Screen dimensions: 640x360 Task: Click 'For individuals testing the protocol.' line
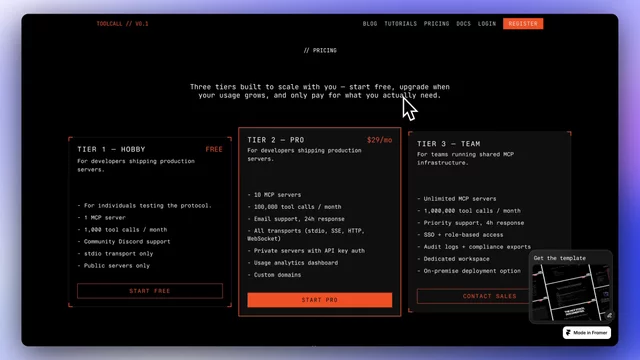pos(144,206)
